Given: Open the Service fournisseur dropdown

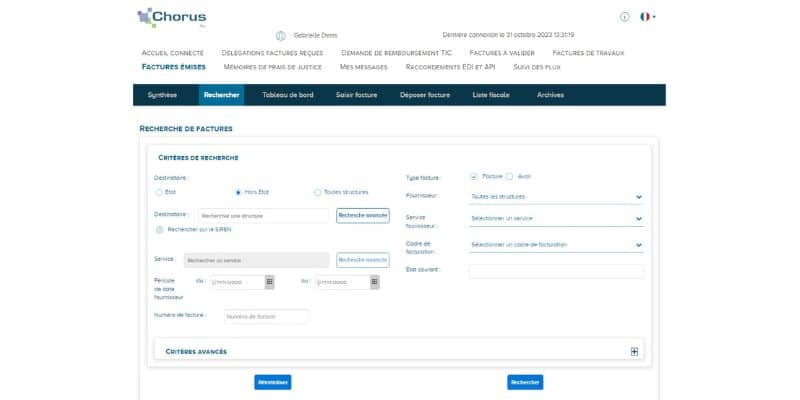Looking at the screenshot, I should (556, 219).
